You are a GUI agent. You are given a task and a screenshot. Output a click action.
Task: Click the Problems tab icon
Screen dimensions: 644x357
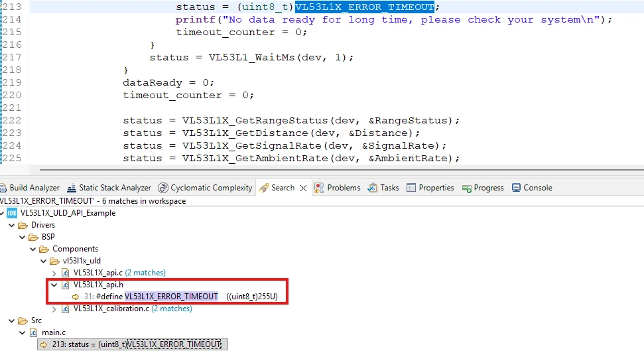click(319, 188)
